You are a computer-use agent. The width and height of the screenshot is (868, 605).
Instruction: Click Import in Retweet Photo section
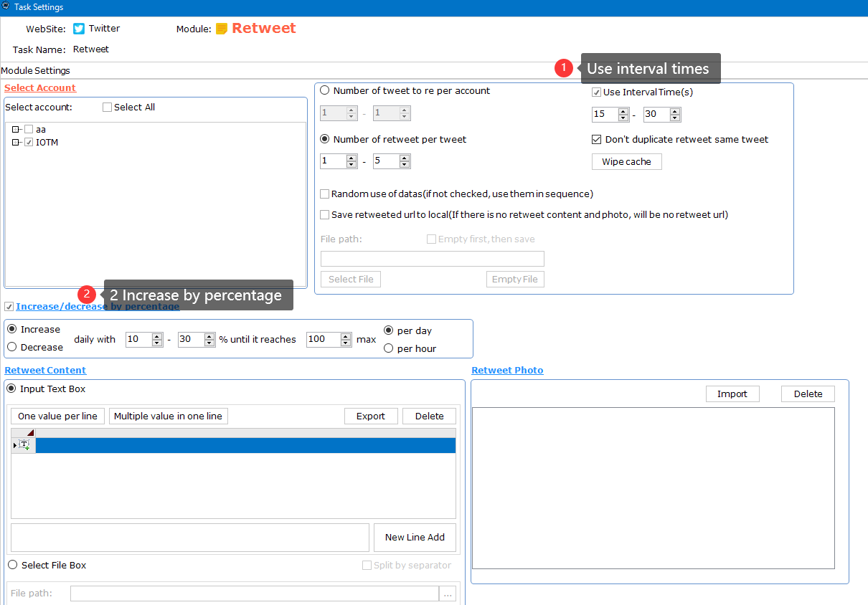(732, 394)
